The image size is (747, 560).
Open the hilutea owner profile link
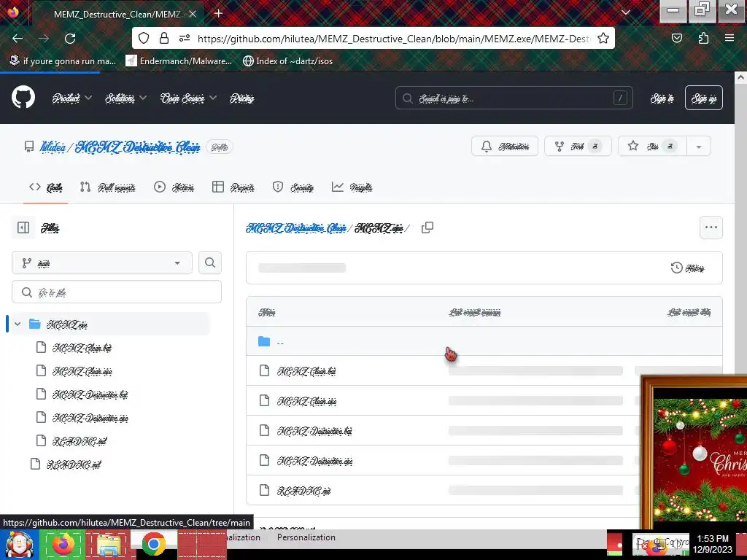53,147
